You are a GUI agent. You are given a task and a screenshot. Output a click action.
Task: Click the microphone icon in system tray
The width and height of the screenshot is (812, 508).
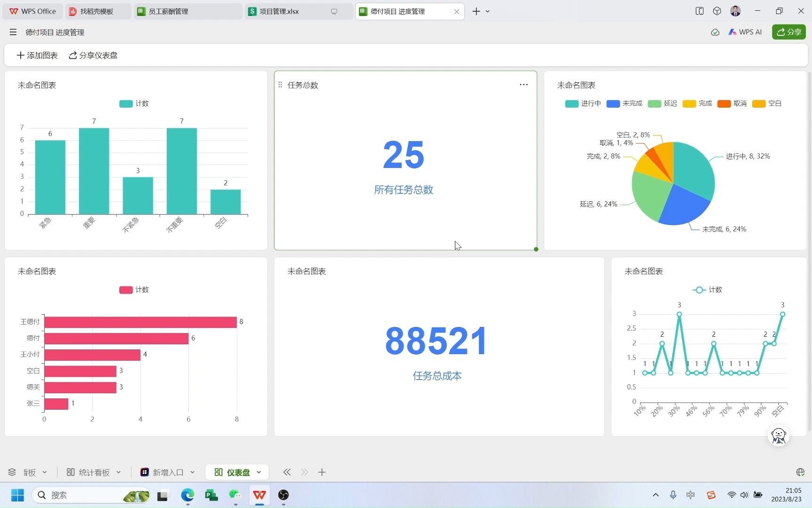673,495
